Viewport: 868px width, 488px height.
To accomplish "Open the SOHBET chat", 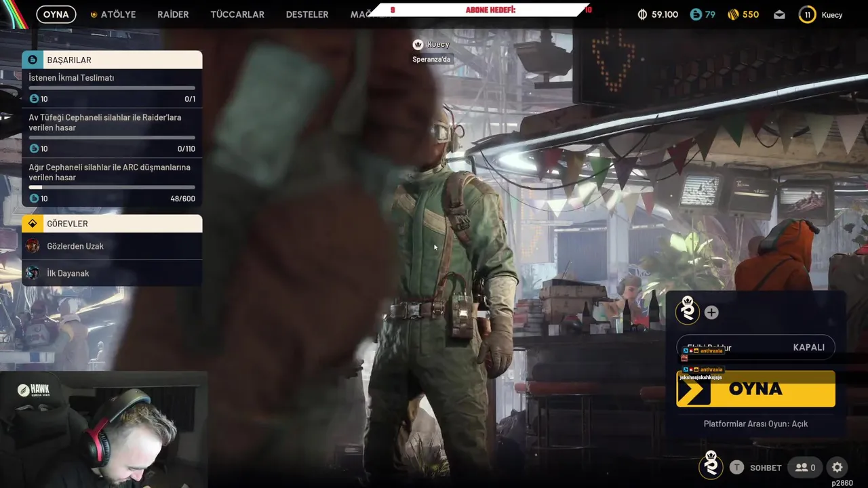I will [x=766, y=468].
